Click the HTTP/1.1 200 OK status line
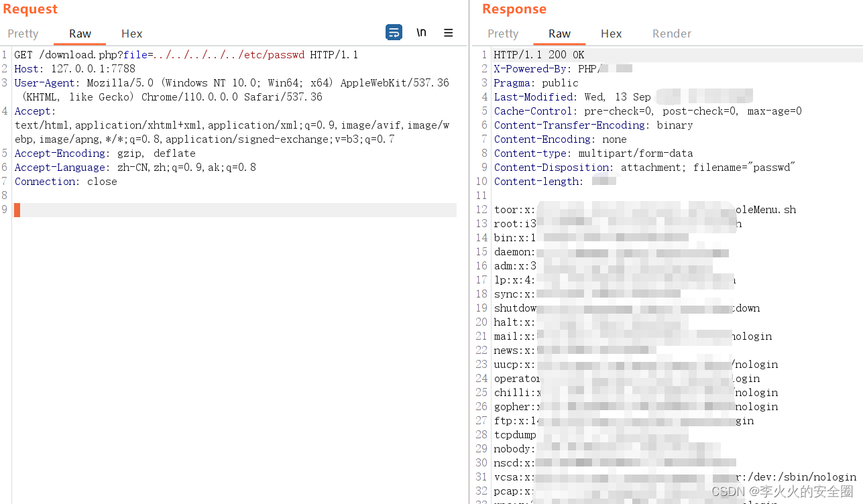Viewport: 863px width, 504px height. 539,55
